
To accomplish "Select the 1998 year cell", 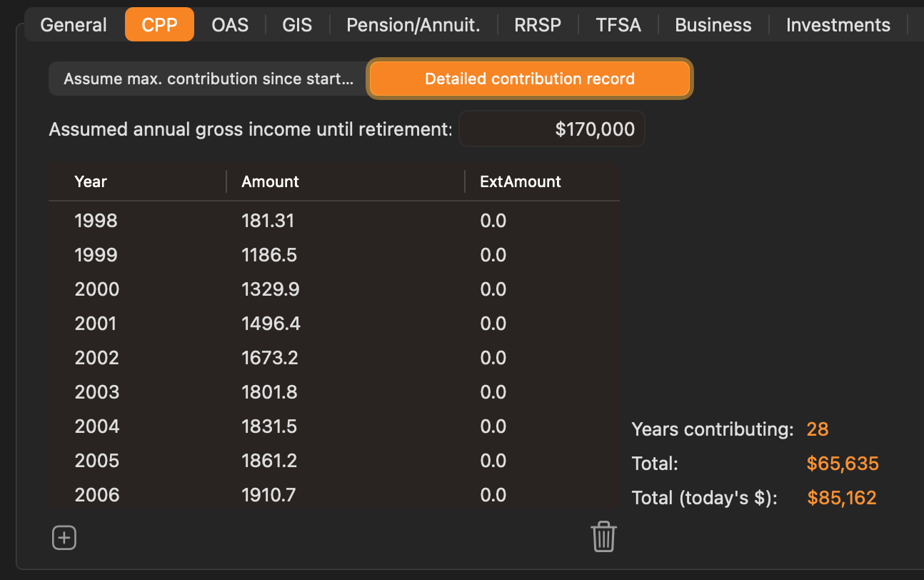I will 96,221.
